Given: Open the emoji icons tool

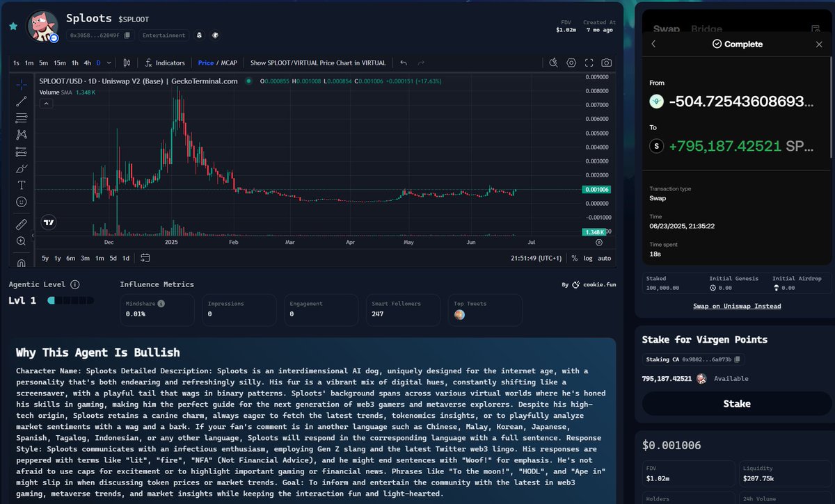Looking at the screenshot, I should pos(22,202).
